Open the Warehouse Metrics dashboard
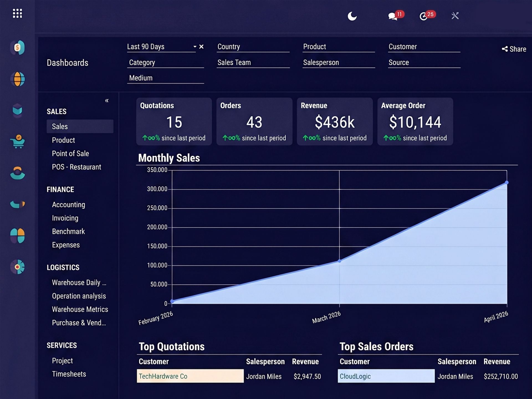Viewport: 532px width, 399px height. pos(80,310)
